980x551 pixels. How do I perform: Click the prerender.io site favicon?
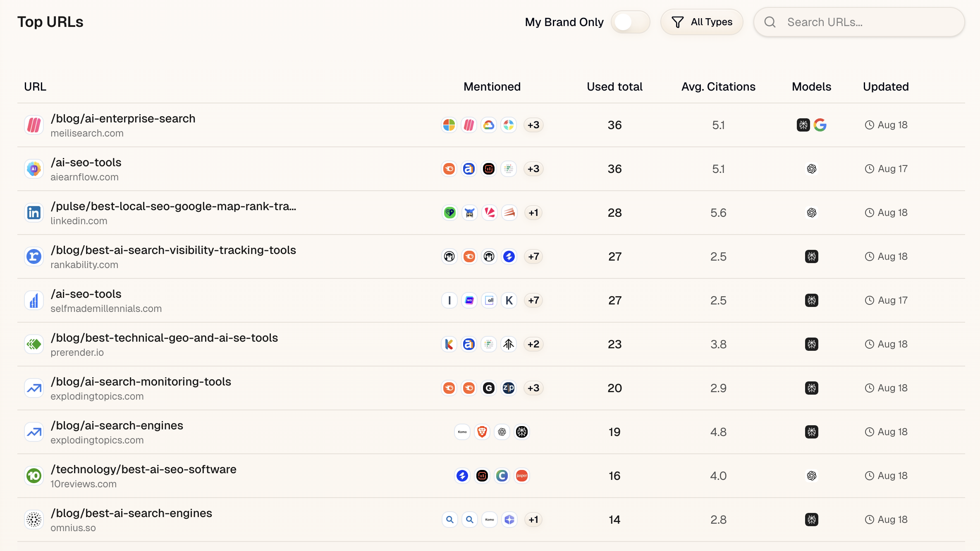click(x=34, y=344)
